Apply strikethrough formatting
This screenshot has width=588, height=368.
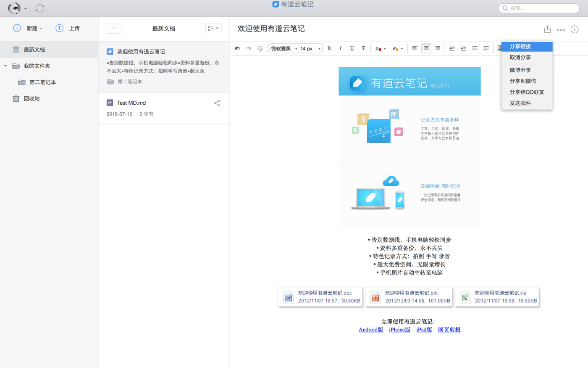pos(363,48)
